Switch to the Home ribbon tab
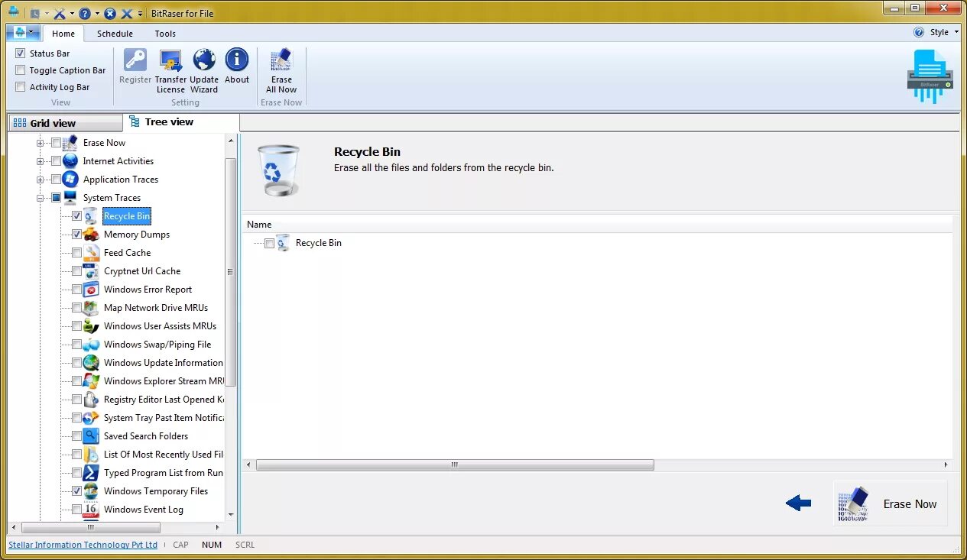 [x=63, y=34]
